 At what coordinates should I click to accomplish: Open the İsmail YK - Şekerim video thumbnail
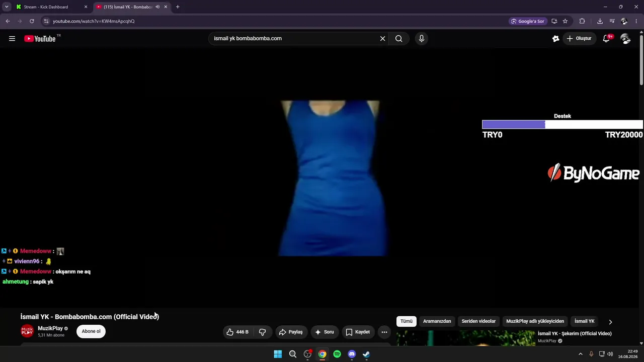click(466, 338)
